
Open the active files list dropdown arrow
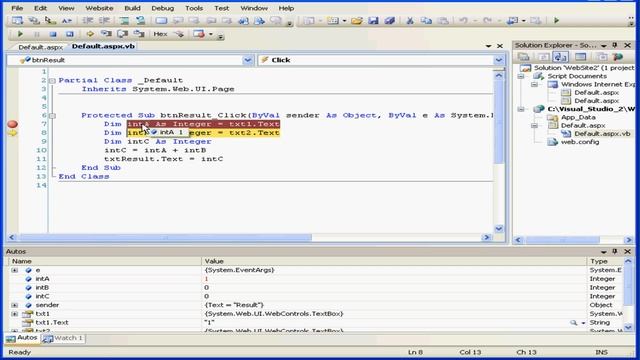coord(489,46)
